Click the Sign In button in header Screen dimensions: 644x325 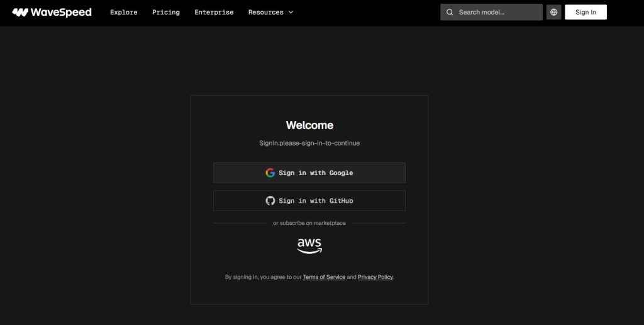pyautogui.click(x=586, y=13)
